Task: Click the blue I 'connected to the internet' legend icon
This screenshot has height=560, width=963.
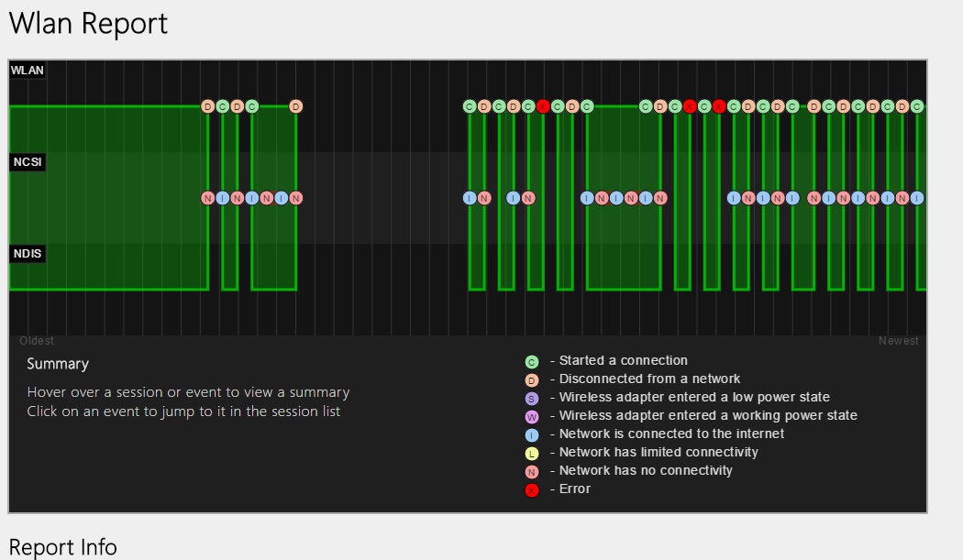Action: (532, 435)
